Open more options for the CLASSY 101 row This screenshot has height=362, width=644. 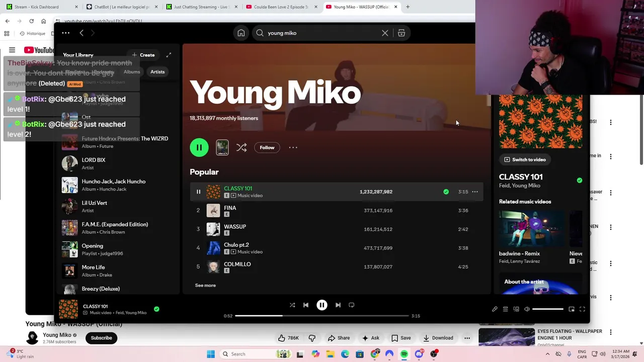coord(475,192)
